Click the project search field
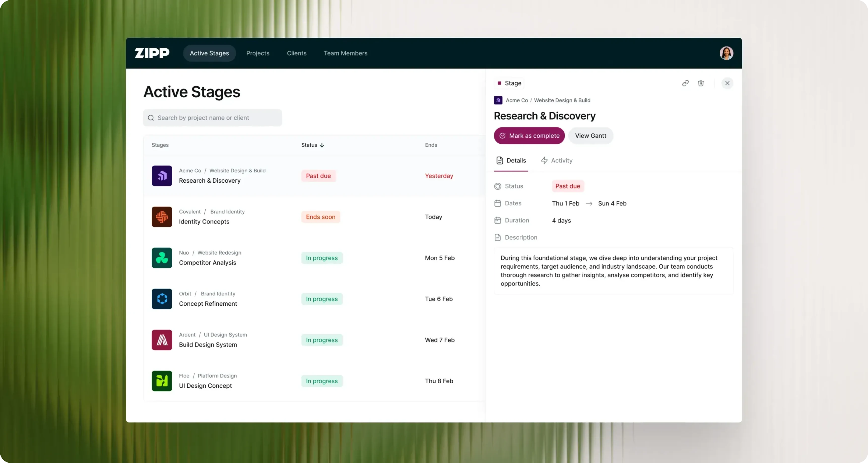868x463 pixels. (x=213, y=118)
